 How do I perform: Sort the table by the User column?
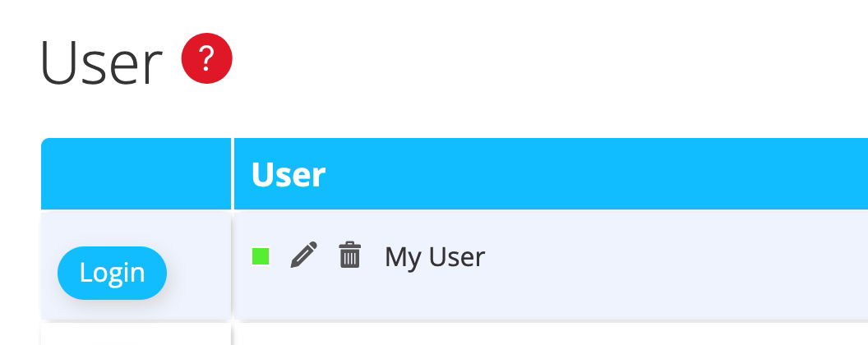(289, 174)
